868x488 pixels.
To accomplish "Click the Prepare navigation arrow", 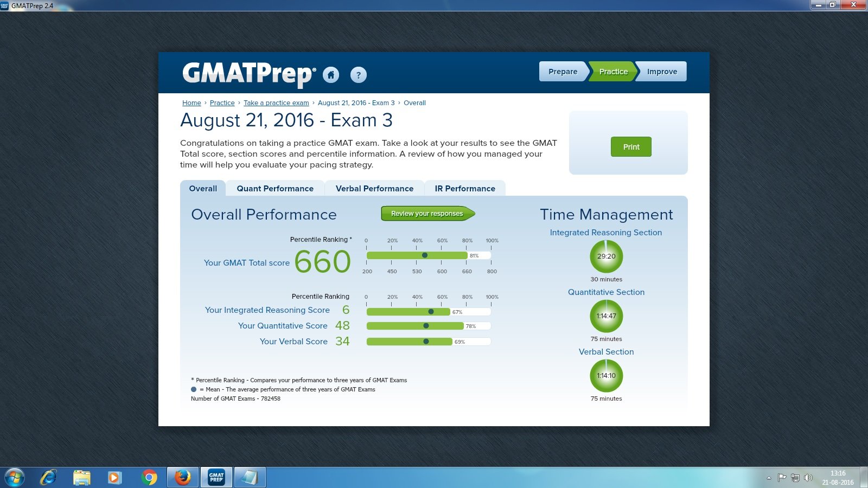I will pos(563,71).
